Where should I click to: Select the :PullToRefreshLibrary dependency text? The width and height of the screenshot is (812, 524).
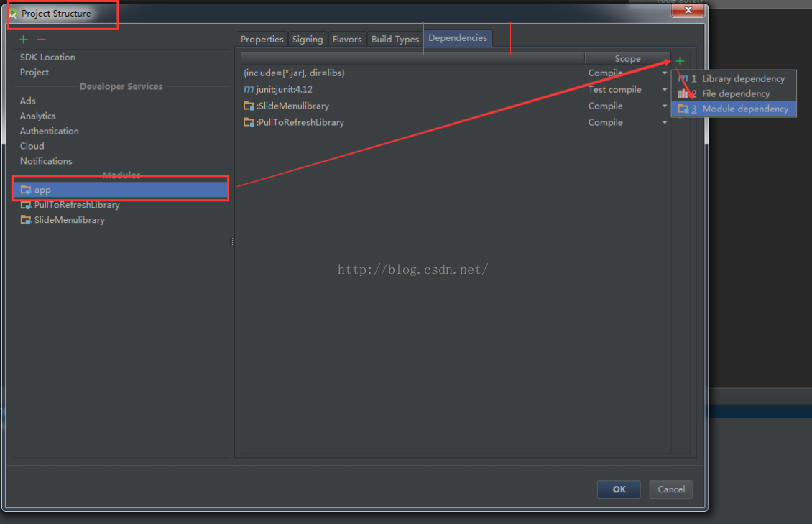coord(300,123)
